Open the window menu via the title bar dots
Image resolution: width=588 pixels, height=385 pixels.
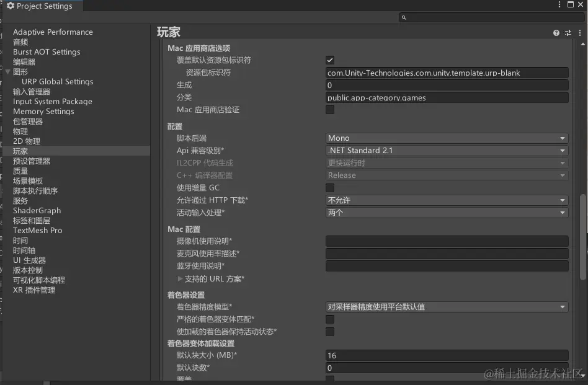559,4
